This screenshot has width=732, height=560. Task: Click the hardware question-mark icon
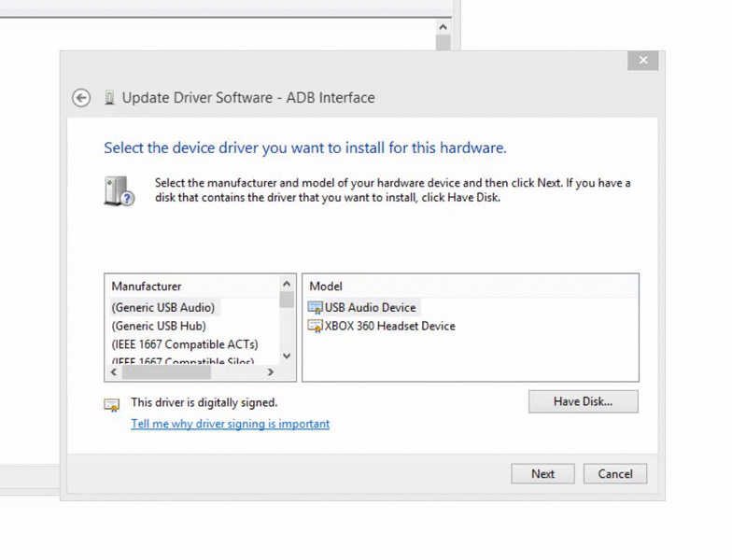[x=120, y=190]
